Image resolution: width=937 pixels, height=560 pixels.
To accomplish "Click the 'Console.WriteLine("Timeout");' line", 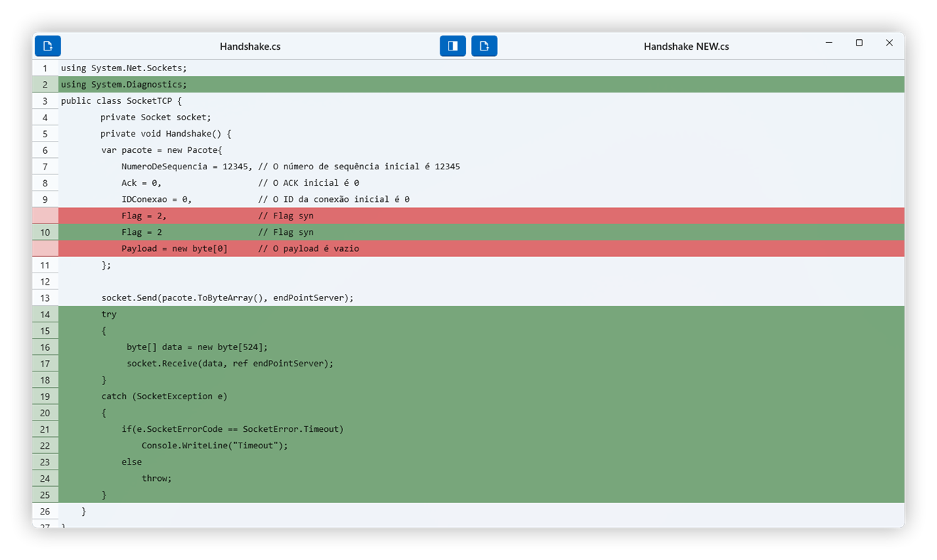I will [x=214, y=445].
